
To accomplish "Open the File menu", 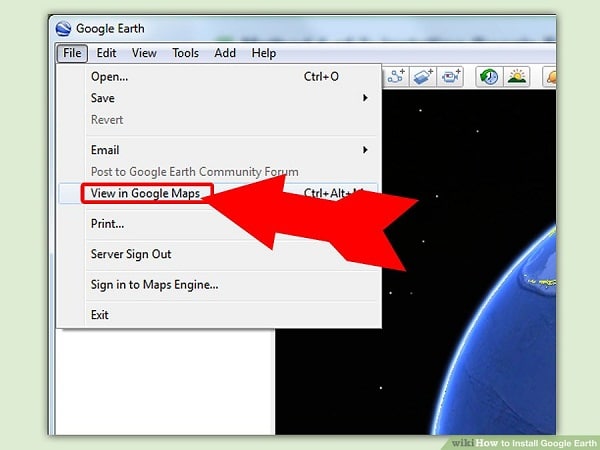I will pyautogui.click(x=72, y=53).
